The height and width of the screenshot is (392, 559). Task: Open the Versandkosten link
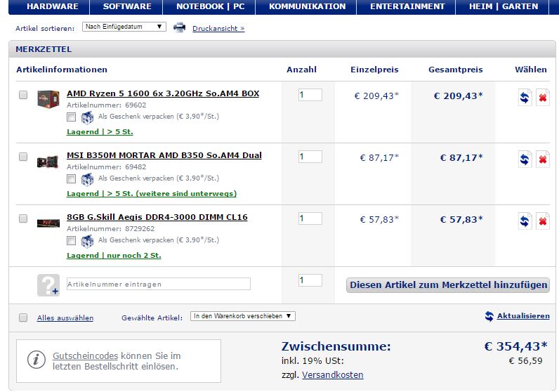pyautogui.click(x=333, y=375)
